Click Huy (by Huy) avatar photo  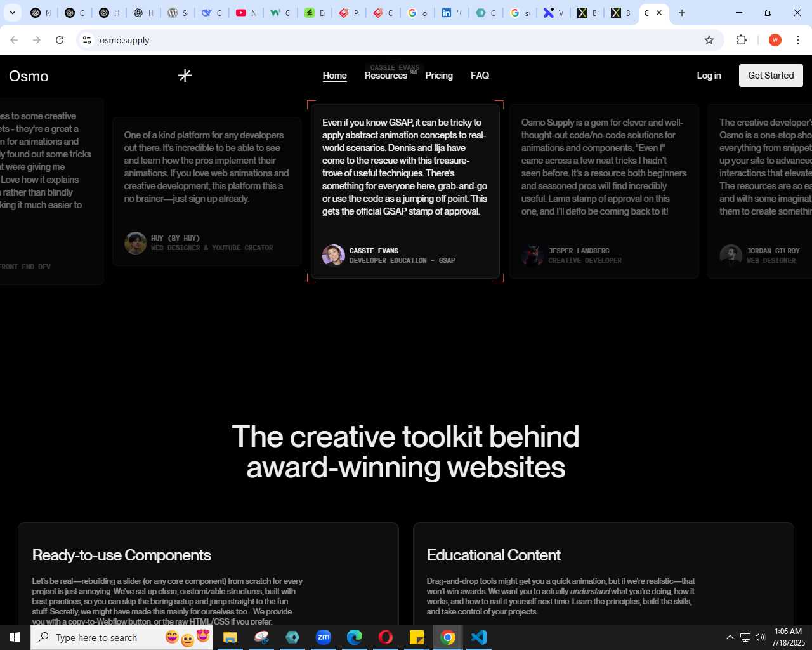136,242
